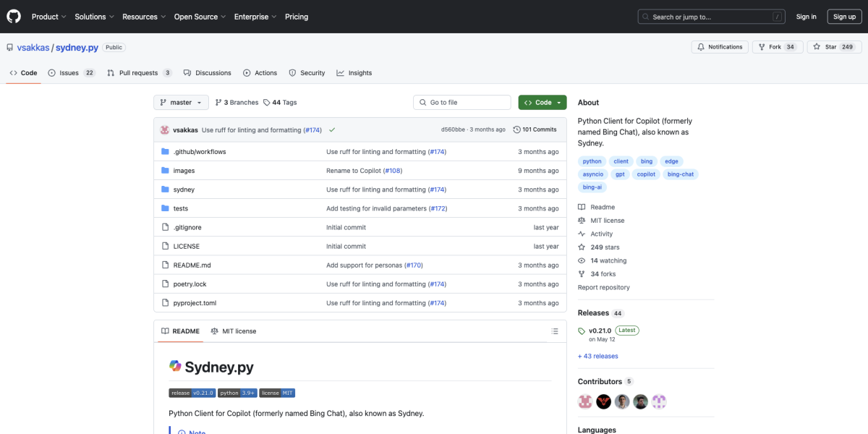Click the vsakkas author avatar
The height and width of the screenshot is (434, 868).
point(165,129)
